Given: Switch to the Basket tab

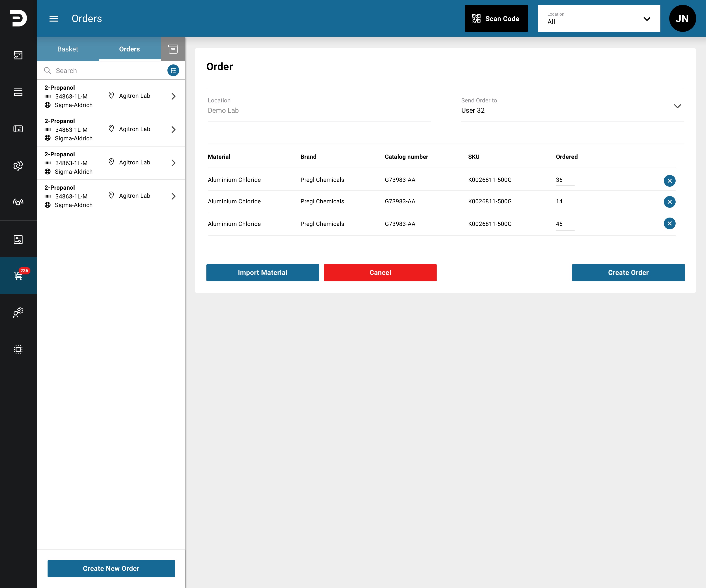Looking at the screenshot, I should point(68,49).
